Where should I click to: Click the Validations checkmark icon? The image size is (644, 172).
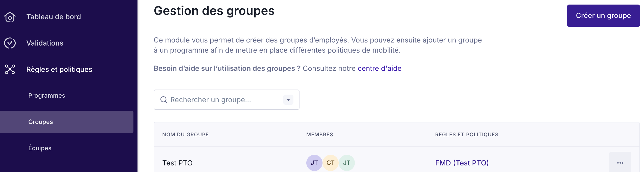pyautogui.click(x=10, y=43)
